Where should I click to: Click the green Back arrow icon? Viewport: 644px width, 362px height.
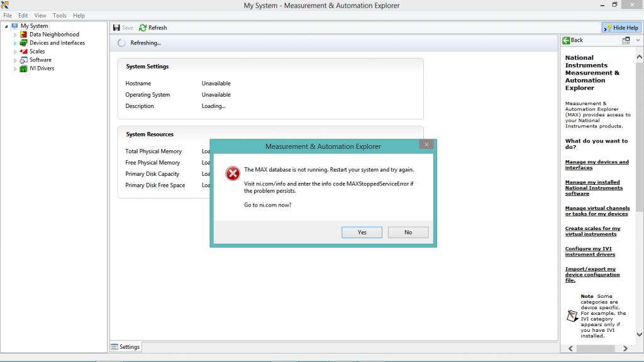point(566,40)
